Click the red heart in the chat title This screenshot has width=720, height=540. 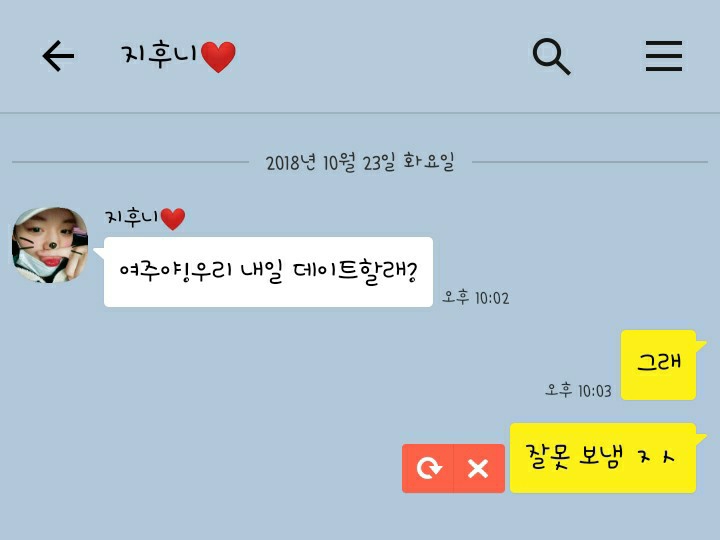[218, 56]
